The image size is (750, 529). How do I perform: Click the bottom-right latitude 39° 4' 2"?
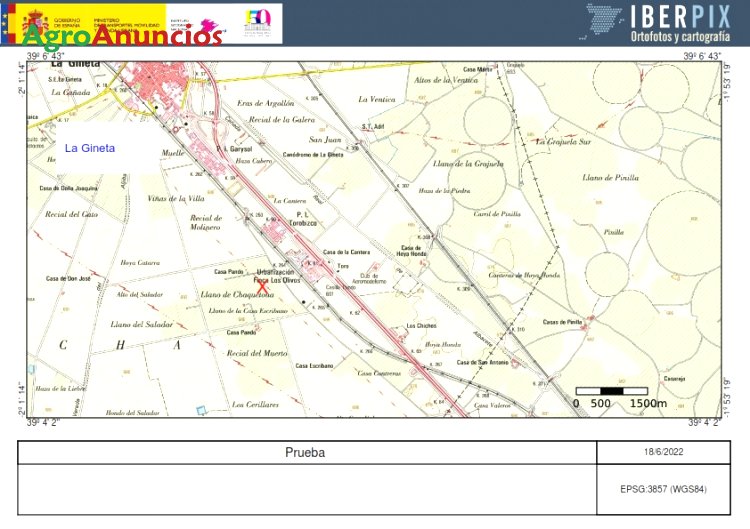(704, 423)
